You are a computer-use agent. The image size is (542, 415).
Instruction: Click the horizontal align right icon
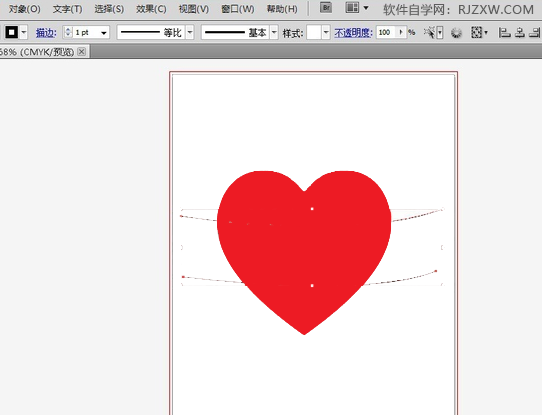pyautogui.click(x=535, y=32)
